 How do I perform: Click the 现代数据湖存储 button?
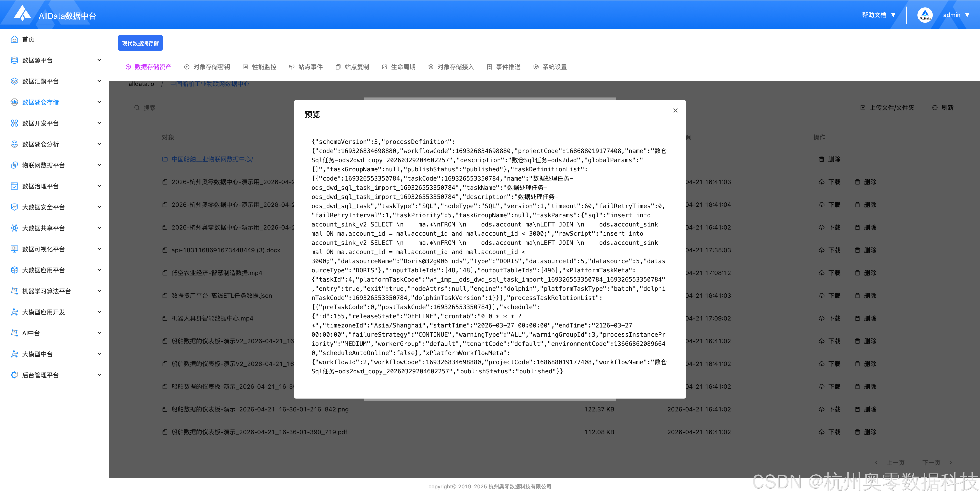[x=140, y=43]
